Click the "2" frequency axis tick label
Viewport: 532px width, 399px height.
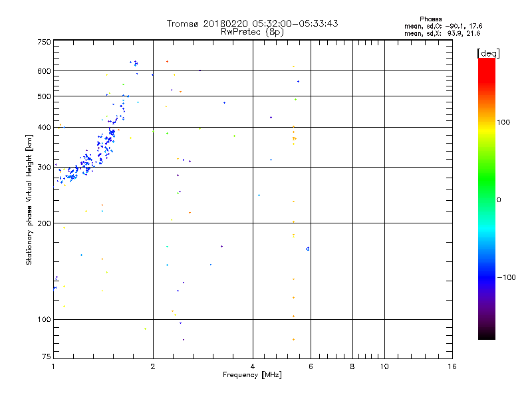click(153, 366)
